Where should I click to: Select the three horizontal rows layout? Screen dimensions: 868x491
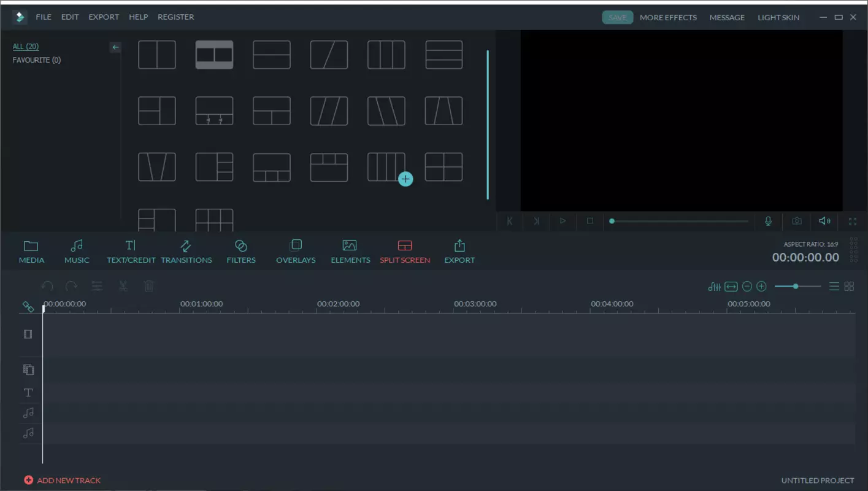click(x=444, y=55)
